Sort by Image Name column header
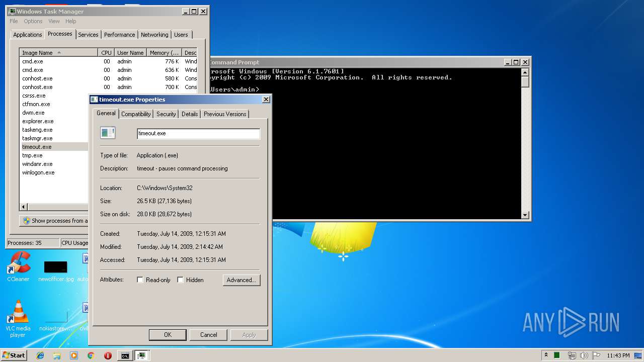Screen dimensions: 644x362 coord(58,53)
